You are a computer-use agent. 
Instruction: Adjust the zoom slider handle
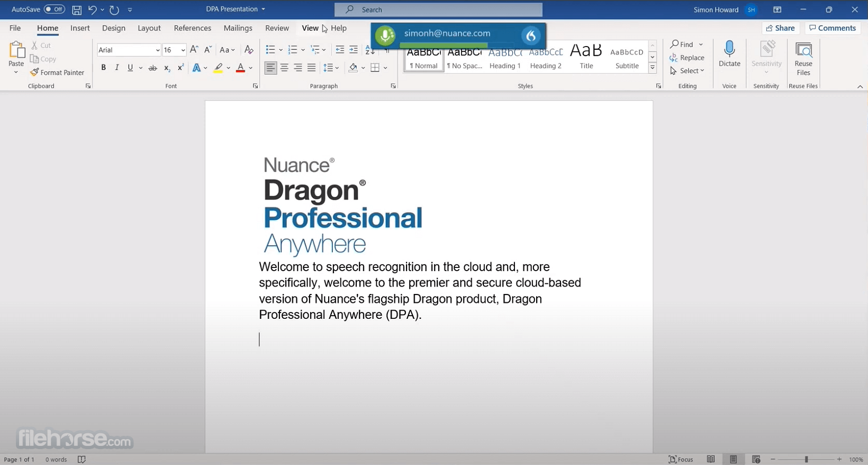click(806, 459)
